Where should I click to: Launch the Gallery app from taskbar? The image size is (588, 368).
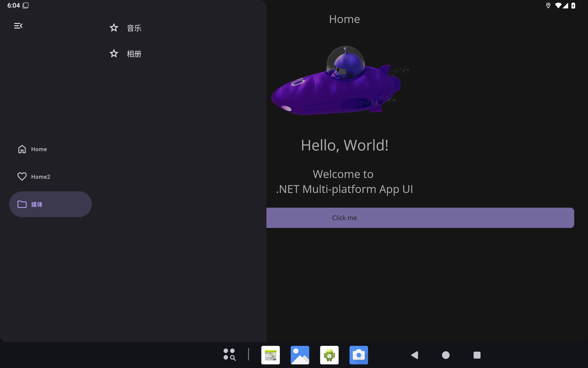click(300, 355)
